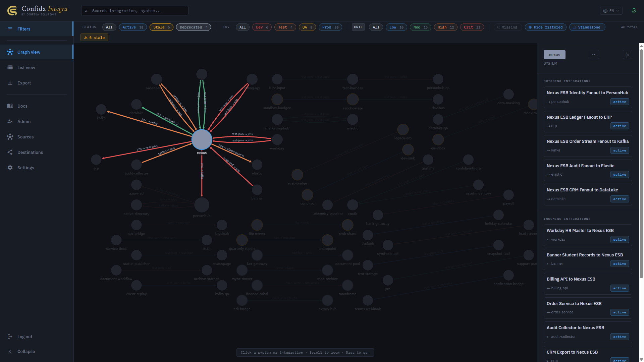
Task: Open Nexus ESB Order Stream Fanout to Kafka
Action: click(588, 146)
